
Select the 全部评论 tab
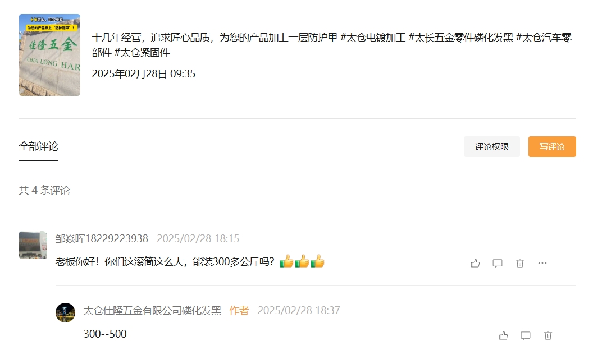coord(39,146)
